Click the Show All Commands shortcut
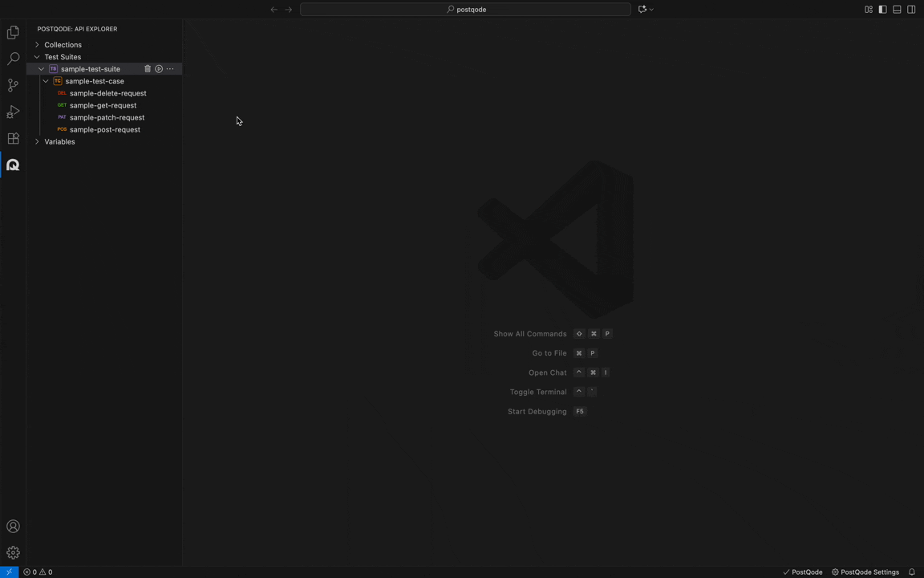The width and height of the screenshot is (924, 578). 530,333
